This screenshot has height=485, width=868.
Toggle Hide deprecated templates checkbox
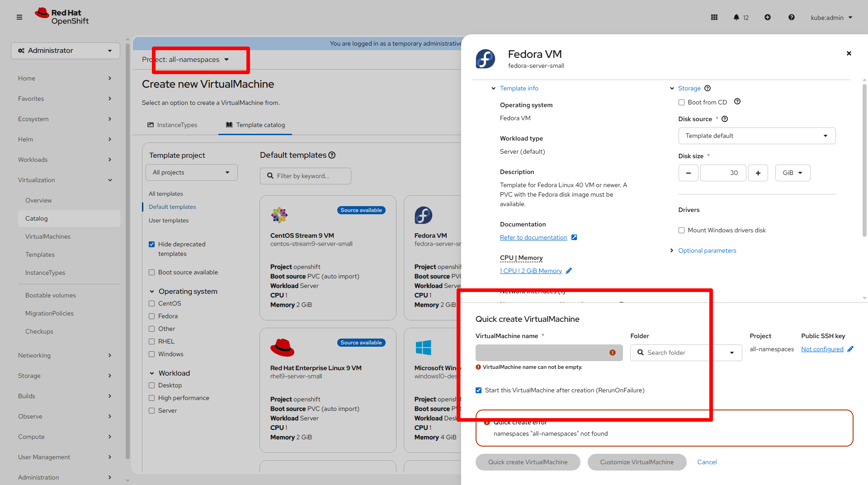click(x=152, y=244)
